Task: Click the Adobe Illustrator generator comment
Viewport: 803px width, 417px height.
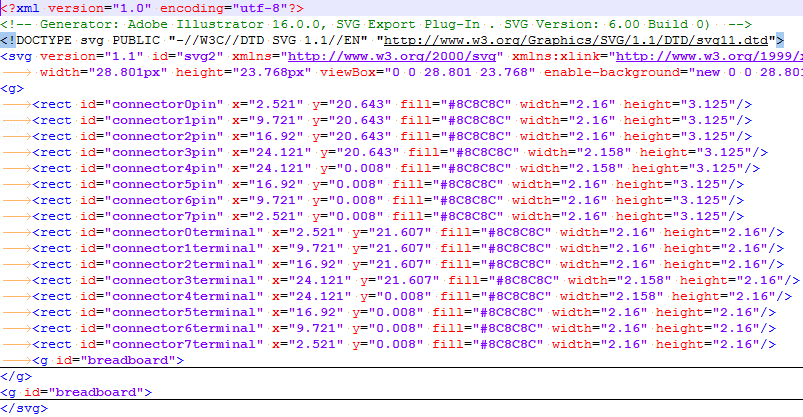Action: point(376,25)
